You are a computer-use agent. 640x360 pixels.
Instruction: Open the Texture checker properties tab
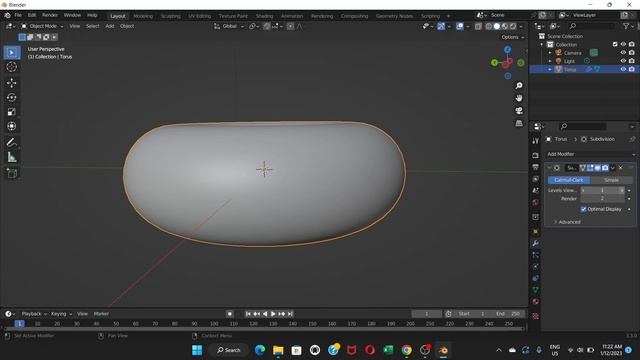[536, 316]
